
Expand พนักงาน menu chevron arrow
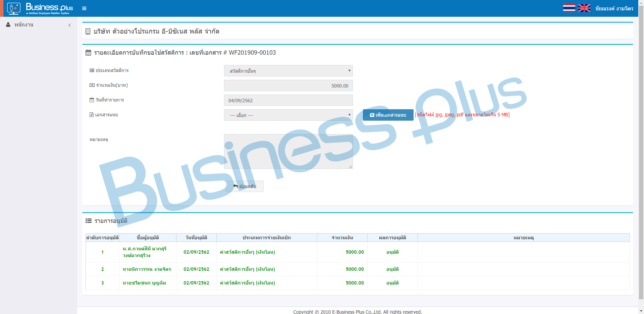pyautogui.click(x=69, y=25)
